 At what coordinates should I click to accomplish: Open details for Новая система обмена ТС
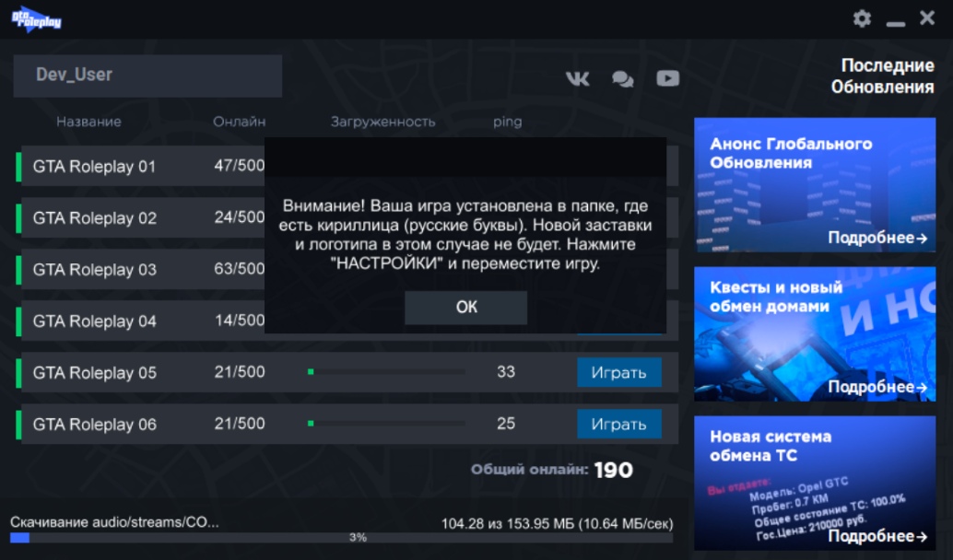pos(877,536)
